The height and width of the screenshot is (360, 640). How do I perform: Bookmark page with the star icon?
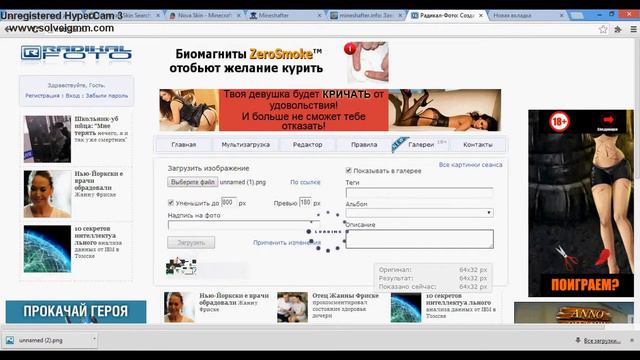[603, 29]
